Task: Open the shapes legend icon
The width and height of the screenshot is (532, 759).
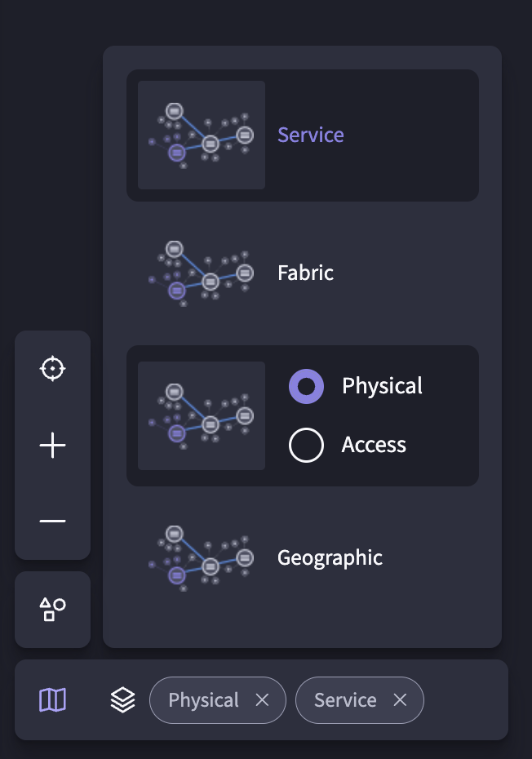Action: pyautogui.click(x=52, y=610)
